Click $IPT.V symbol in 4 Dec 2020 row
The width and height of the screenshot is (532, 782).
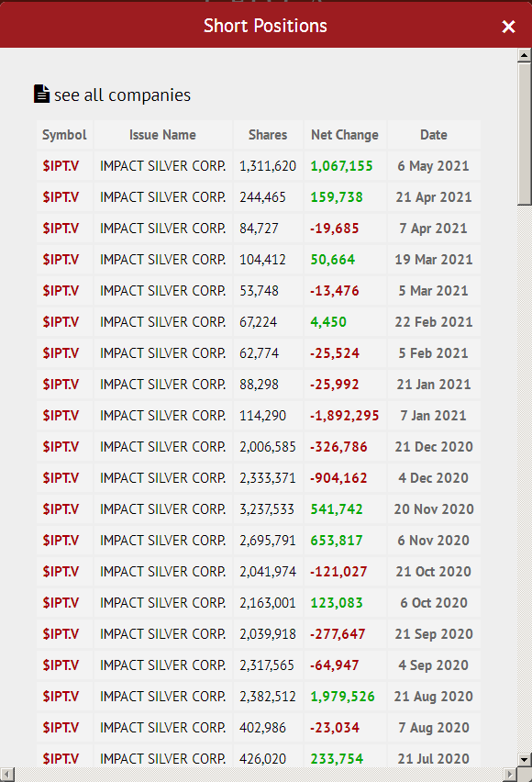(61, 478)
